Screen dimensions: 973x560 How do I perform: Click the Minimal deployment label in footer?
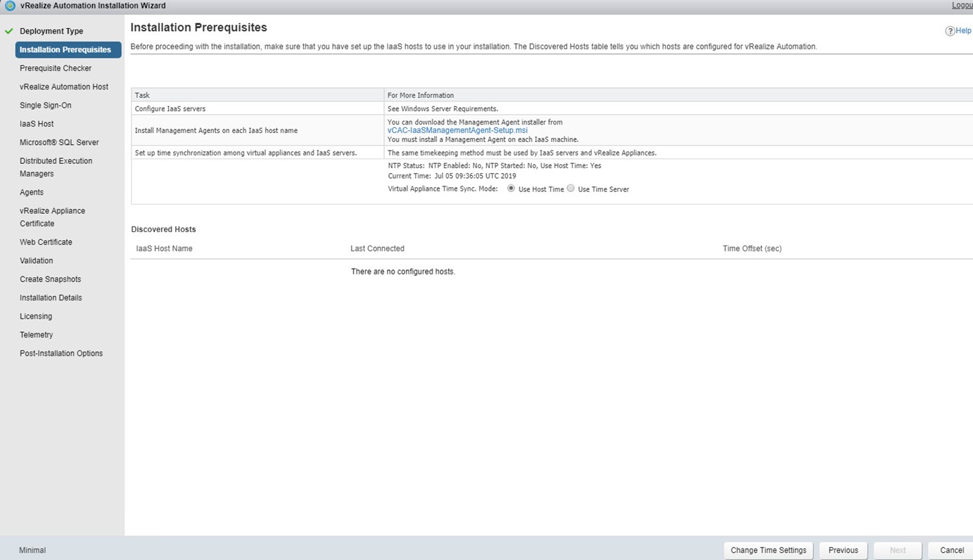pos(32,550)
